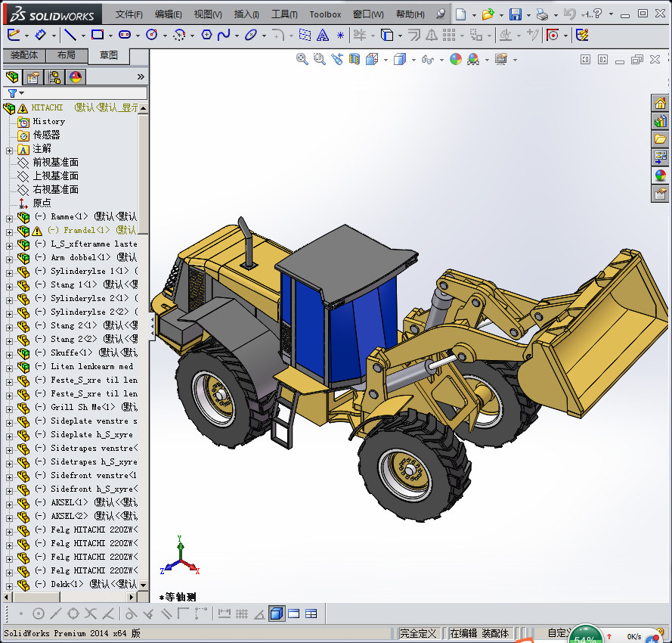Click the Open folder icon
Image resolution: width=672 pixels, height=643 pixels.
pyautogui.click(x=488, y=14)
